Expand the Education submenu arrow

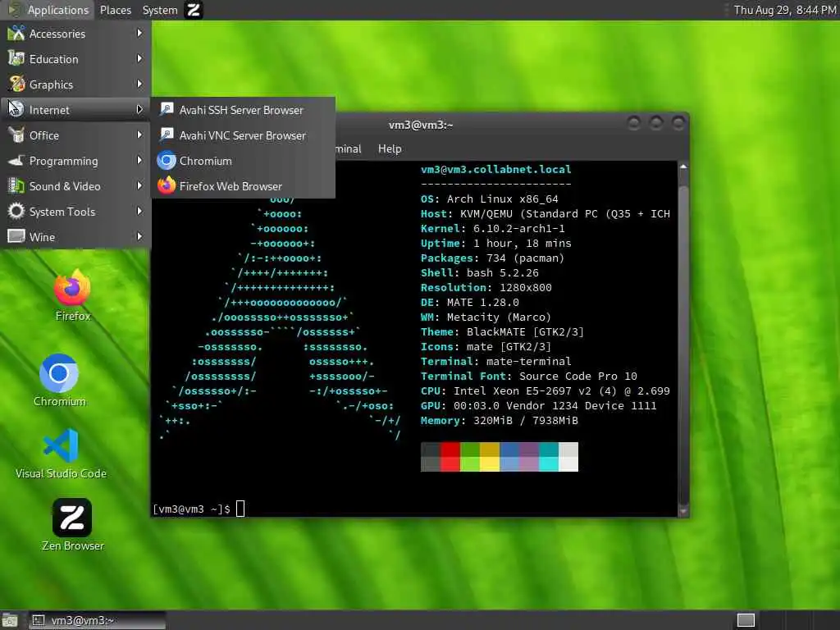tap(139, 58)
